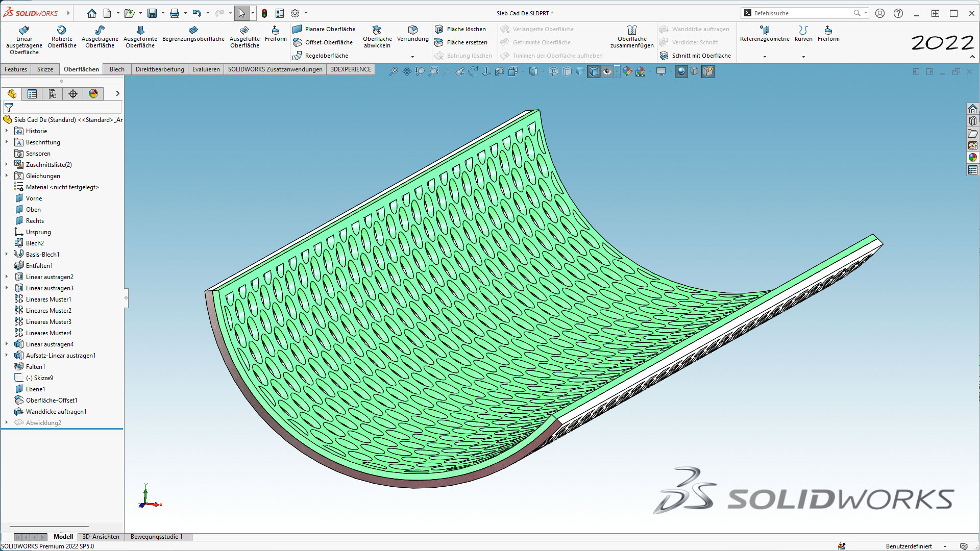Expand the Historie tree node
Image resolution: width=980 pixels, height=551 pixels.
(7, 131)
